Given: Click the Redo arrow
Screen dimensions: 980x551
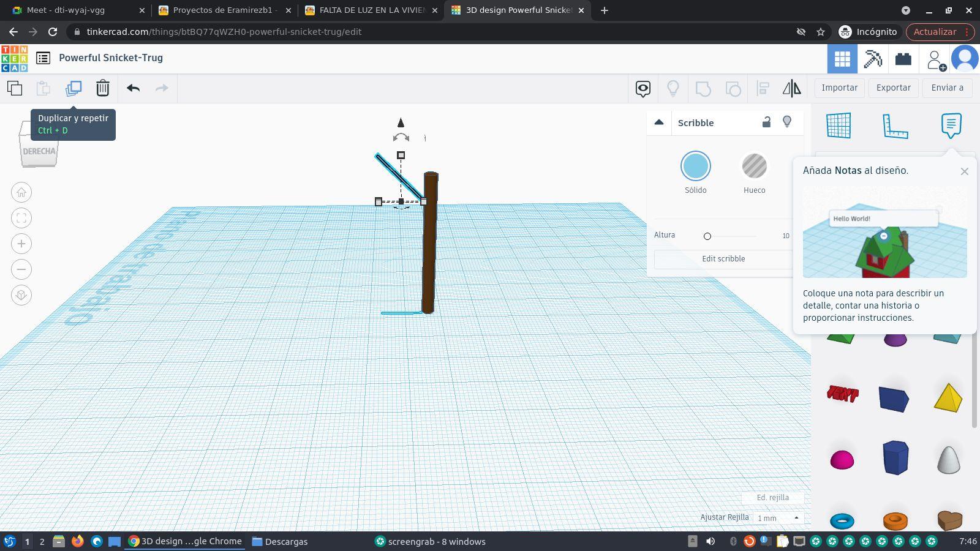Looking at the screenshot, I should tap(162, 88).
